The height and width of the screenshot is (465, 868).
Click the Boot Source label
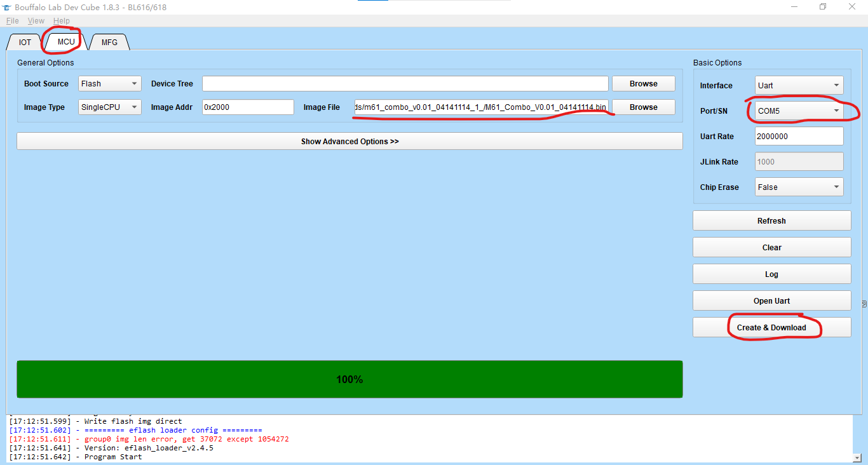tap(46, 84)
